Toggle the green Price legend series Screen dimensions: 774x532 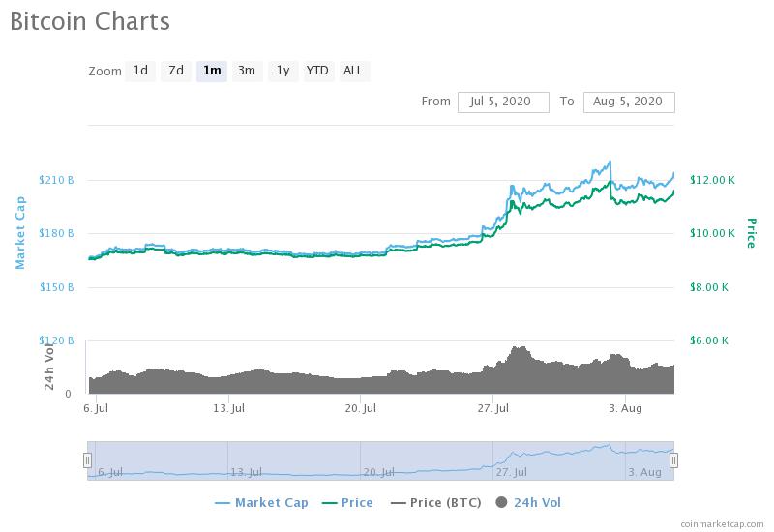pyautogui.click(x=347, y=503)
